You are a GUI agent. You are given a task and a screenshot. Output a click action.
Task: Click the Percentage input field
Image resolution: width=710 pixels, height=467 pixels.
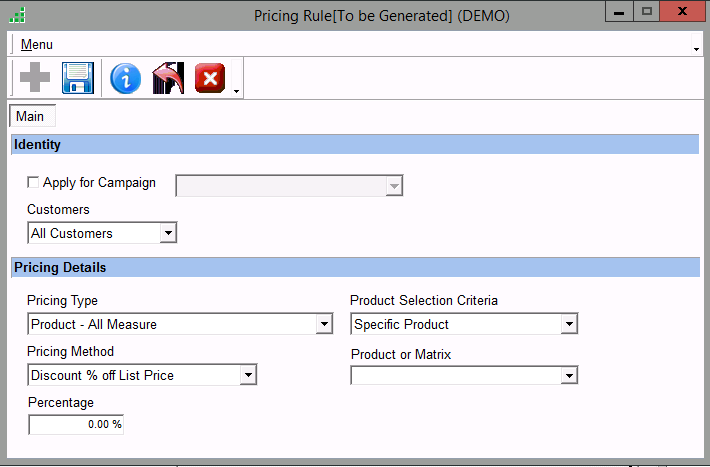(76, 424)
